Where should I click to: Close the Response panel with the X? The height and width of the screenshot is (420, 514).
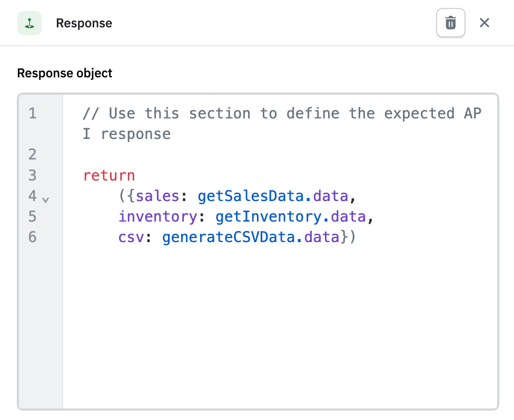485,23
